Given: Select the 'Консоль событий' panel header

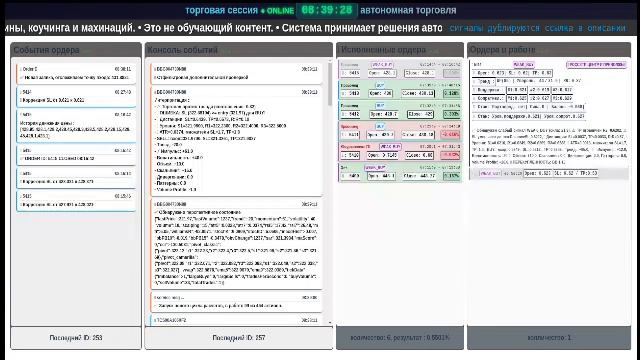Looking at the screenshot, I should (x=239, y=50).
